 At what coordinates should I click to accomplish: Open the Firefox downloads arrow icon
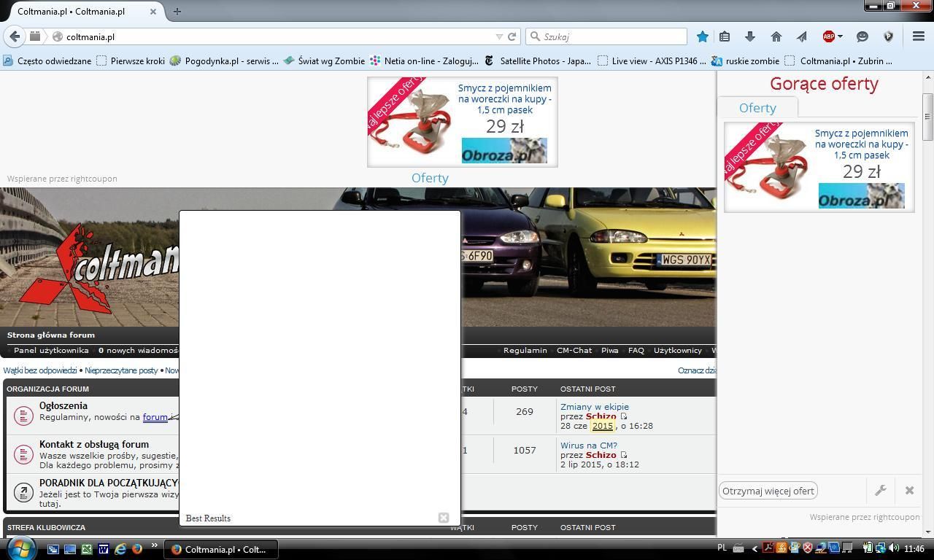[x=749, y=36]
